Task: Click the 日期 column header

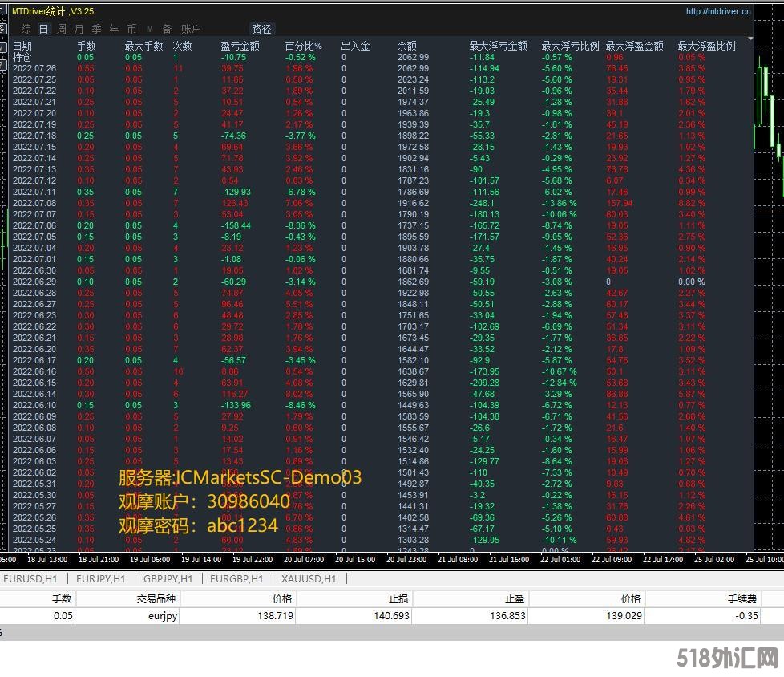Action: [22, 46]
